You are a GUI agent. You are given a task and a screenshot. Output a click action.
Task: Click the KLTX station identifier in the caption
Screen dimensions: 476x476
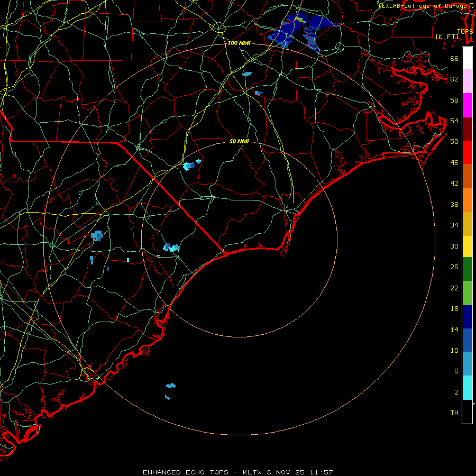coord(253,472)
